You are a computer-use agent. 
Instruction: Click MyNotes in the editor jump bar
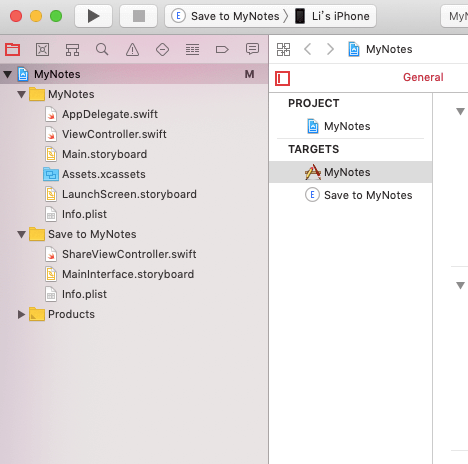[380, 49]
